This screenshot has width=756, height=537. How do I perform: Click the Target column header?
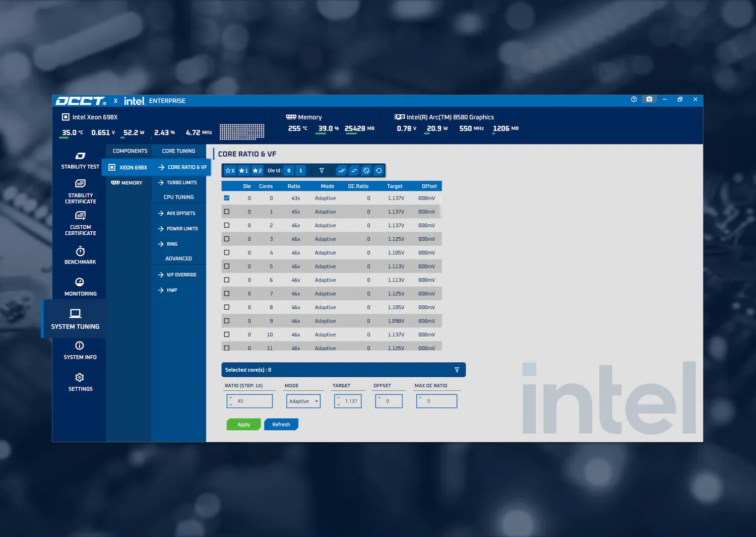pos(395,186)
